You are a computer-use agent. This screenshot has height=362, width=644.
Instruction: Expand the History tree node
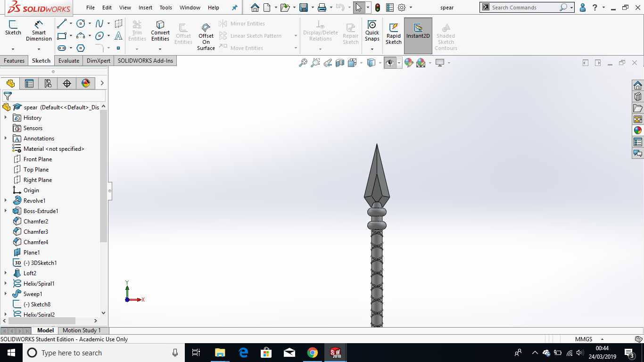pyautogui.click(x=6, y=118)
